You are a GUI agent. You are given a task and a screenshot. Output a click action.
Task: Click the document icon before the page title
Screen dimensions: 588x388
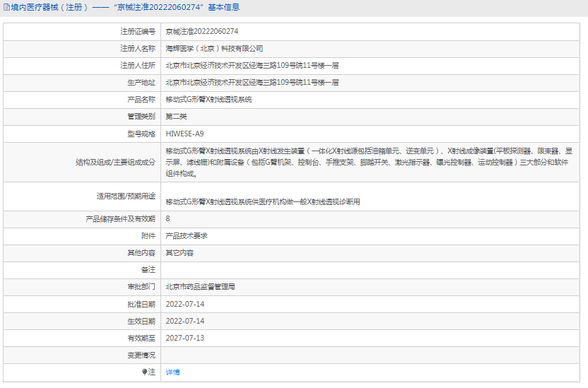[6, 7]
